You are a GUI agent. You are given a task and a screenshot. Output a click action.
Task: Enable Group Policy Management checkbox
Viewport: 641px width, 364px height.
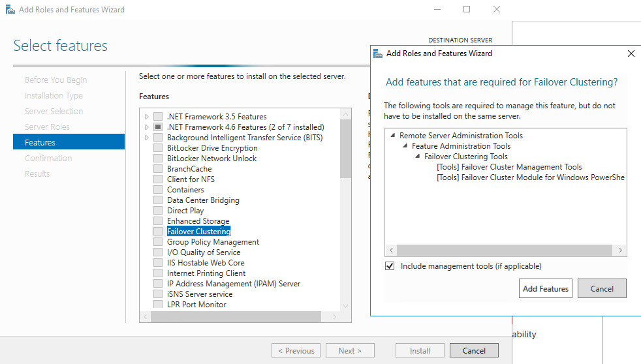point(158,242)
